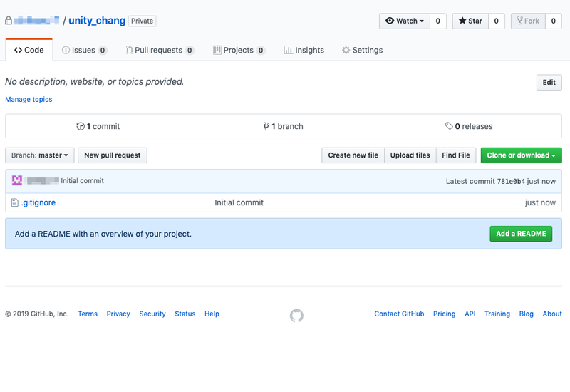Open the Watch dropdown button
This screenshot has width=570, height=392.
coord(405,21)
